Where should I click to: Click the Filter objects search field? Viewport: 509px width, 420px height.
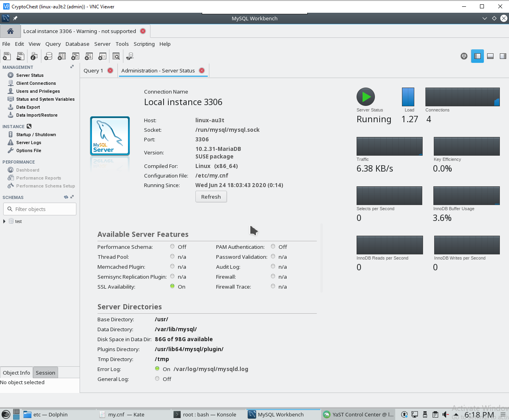point(40,209)
